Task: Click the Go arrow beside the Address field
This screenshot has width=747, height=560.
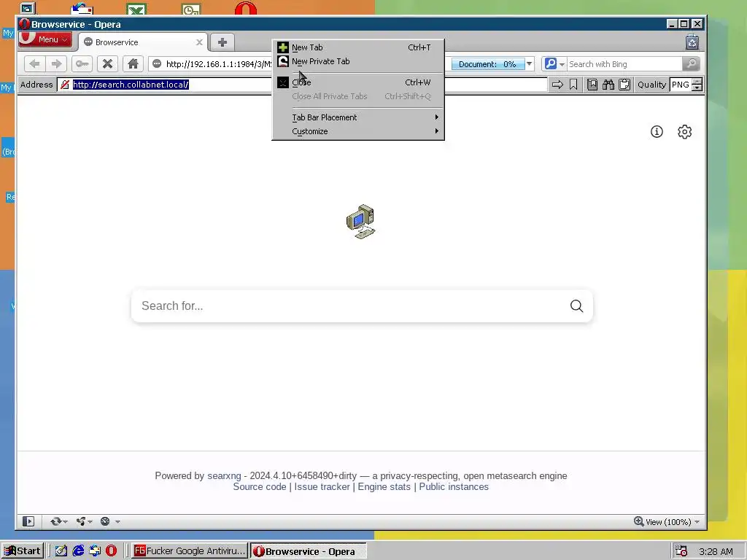Action: pyautogui.click(x=557, y=85)
